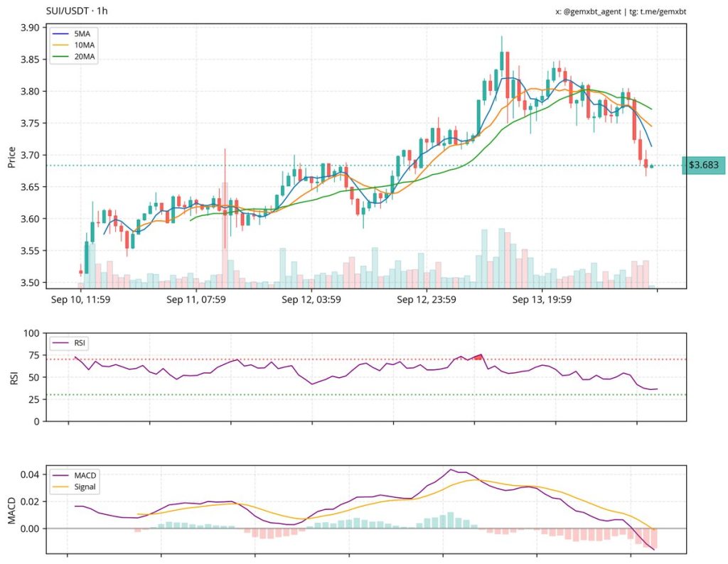Click the vertical MACD axis title
728x564 pixels.
pyautogui.click(x=11, y=510)
